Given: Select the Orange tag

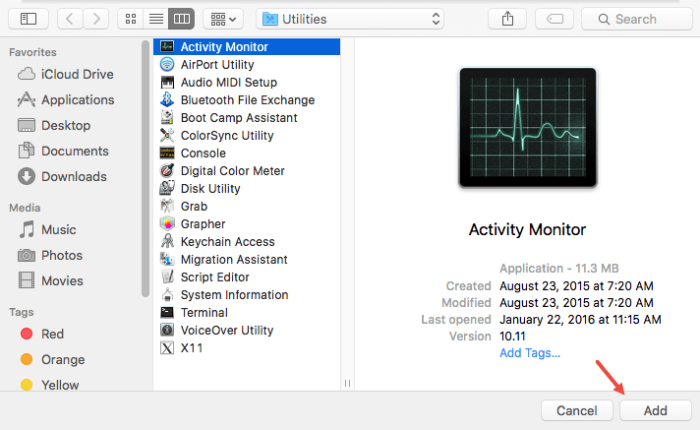Looking at the screenshot, I should [52, 359].
